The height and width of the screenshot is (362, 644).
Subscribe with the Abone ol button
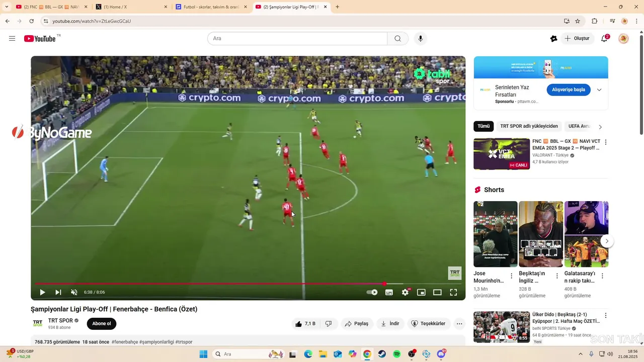(x=102, y=324)
